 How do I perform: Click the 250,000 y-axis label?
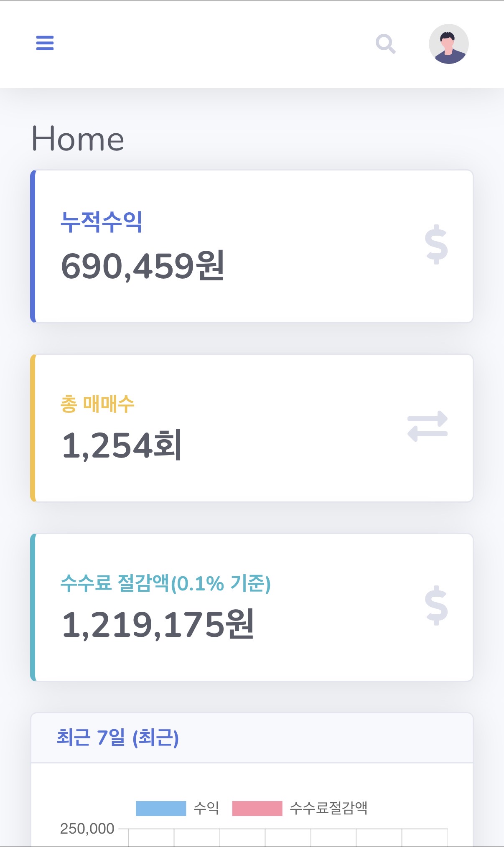[x=87, y=829]
